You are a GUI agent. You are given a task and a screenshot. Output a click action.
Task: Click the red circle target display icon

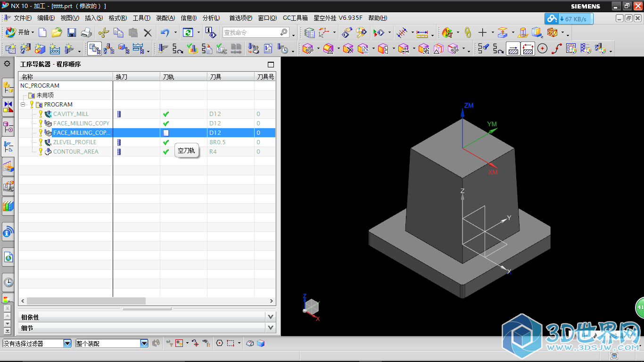542,49
